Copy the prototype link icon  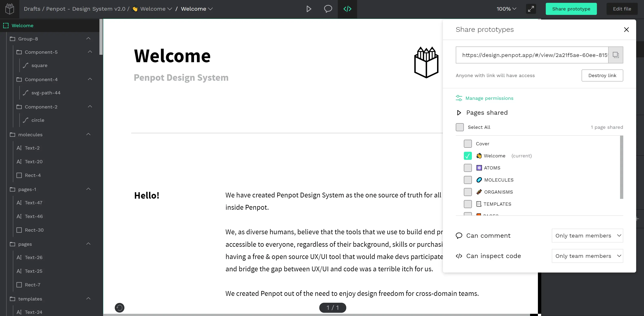coord(615,55)
